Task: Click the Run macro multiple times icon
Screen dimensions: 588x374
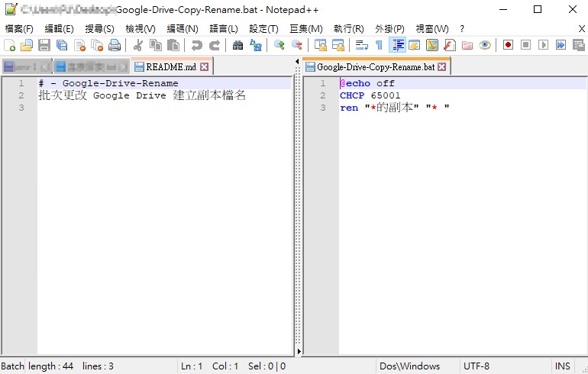Action: click(x=561, y=45)
